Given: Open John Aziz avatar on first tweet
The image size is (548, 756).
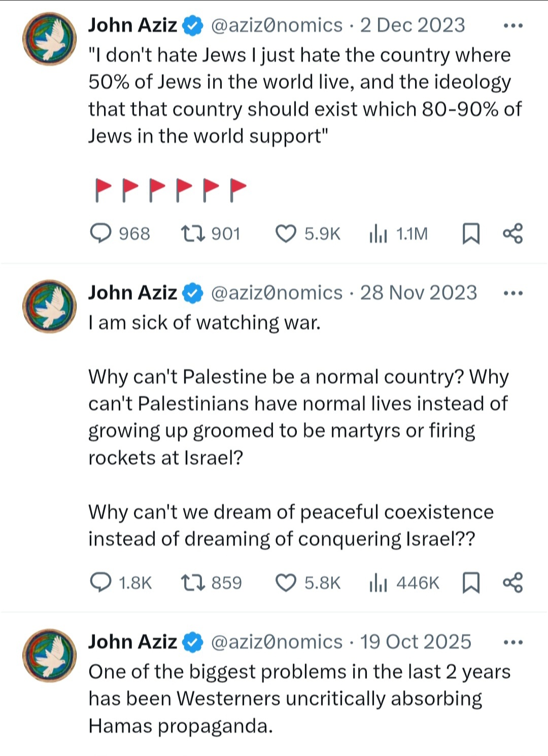Looking at the screenshot, I should pyautogui.click(x=49, y=39).
